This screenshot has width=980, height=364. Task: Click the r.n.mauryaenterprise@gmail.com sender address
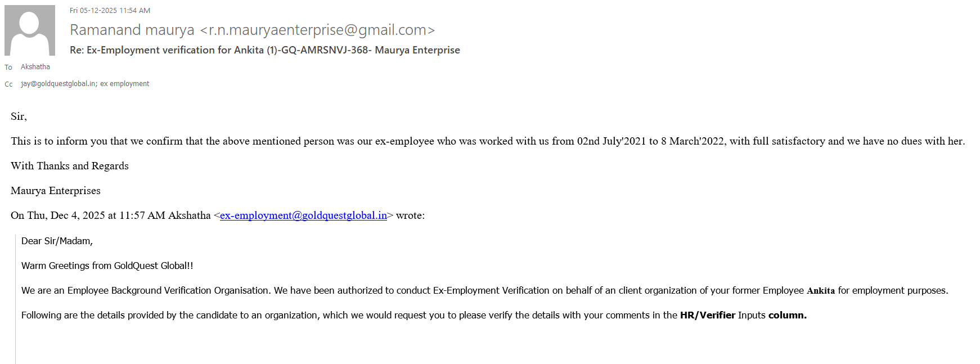317,30
